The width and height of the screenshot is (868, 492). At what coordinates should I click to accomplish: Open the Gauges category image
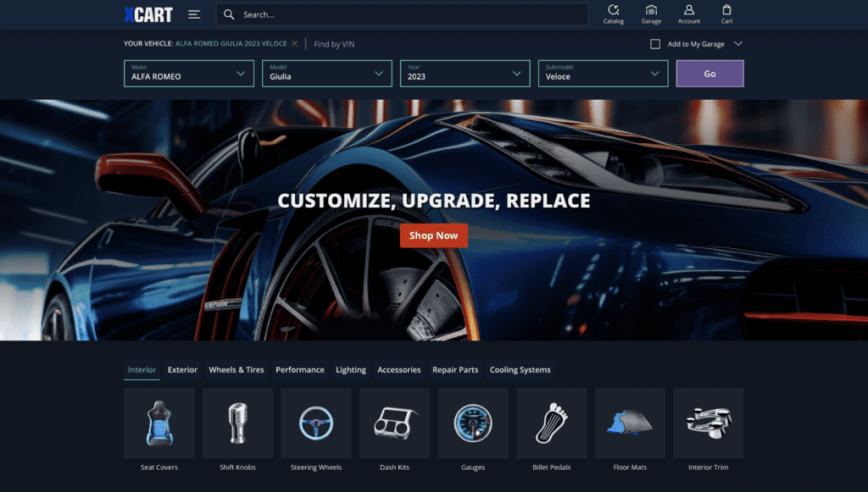(473, 423)
